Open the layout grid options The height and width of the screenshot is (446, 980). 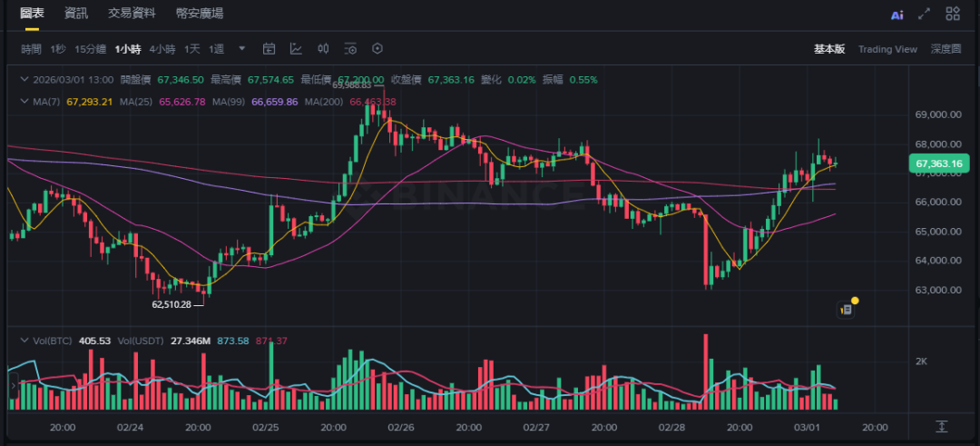tap(953, 14)
